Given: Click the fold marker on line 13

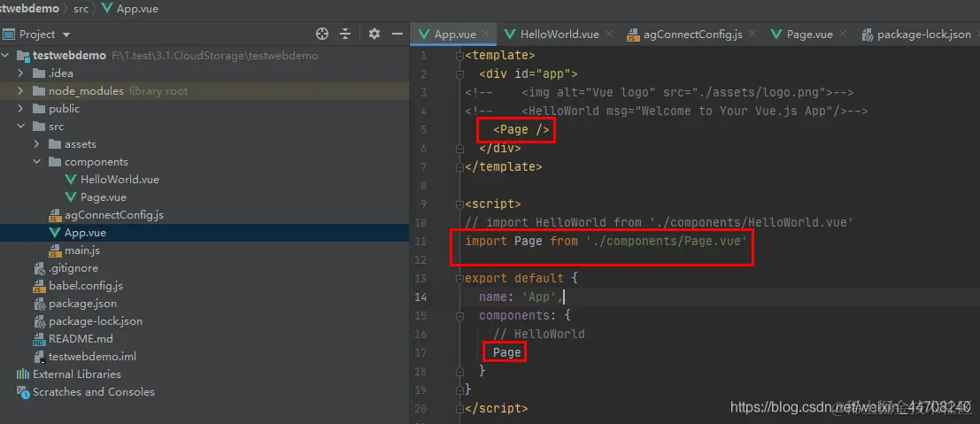Looking at the screenshot, I should (460, 278).
